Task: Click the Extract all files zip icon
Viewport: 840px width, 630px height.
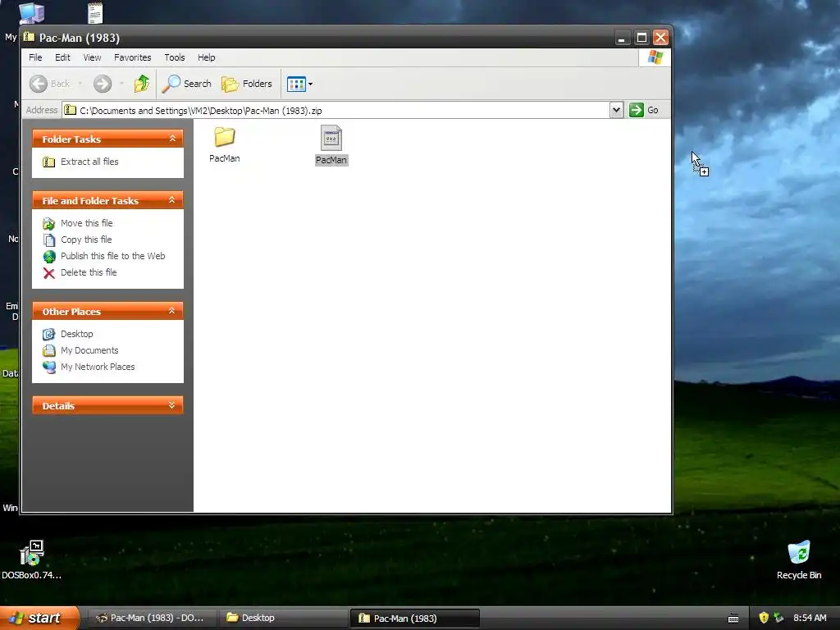Action: (x=48, y=162)
